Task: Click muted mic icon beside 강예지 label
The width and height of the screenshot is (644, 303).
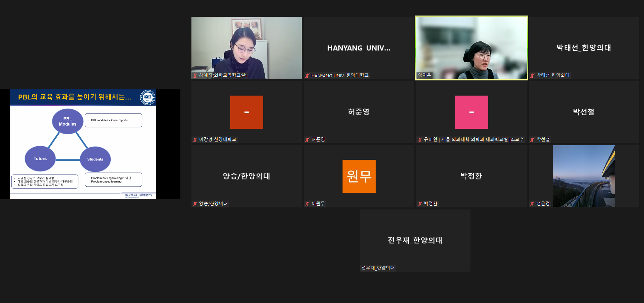Action: click(195, 75)
